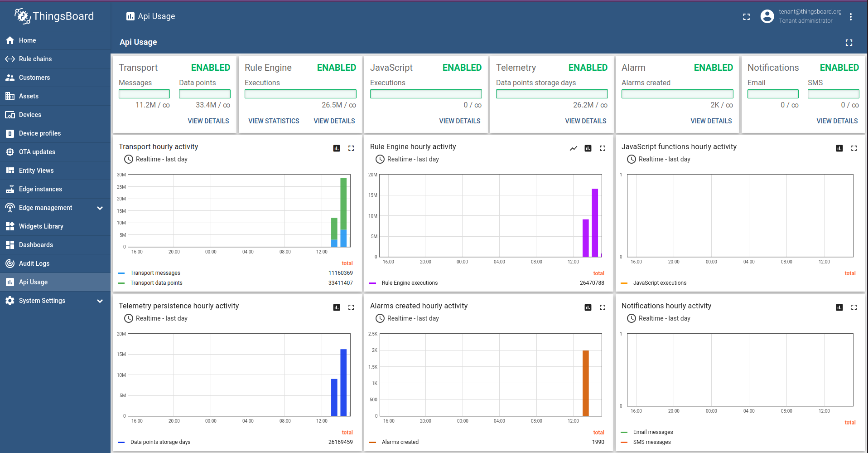Switch Rule Engine hourly activity to line chart
The width and height of the screenshot is (868, 453).
coord(574,148)
